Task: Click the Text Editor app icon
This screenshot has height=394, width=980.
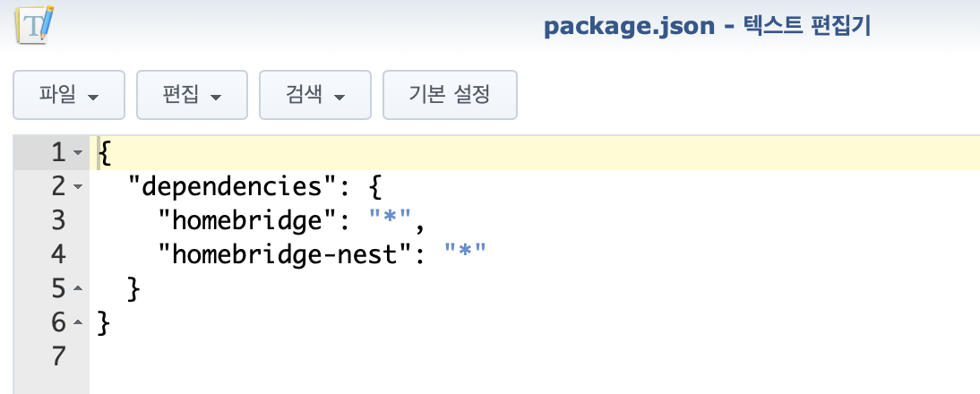Action: click(x=34, y=24)
